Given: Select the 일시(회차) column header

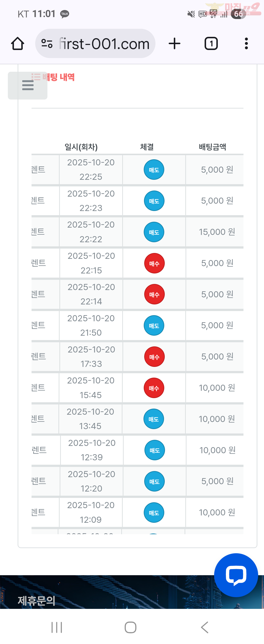Looking at the screenshot, I should coord(81,147).
